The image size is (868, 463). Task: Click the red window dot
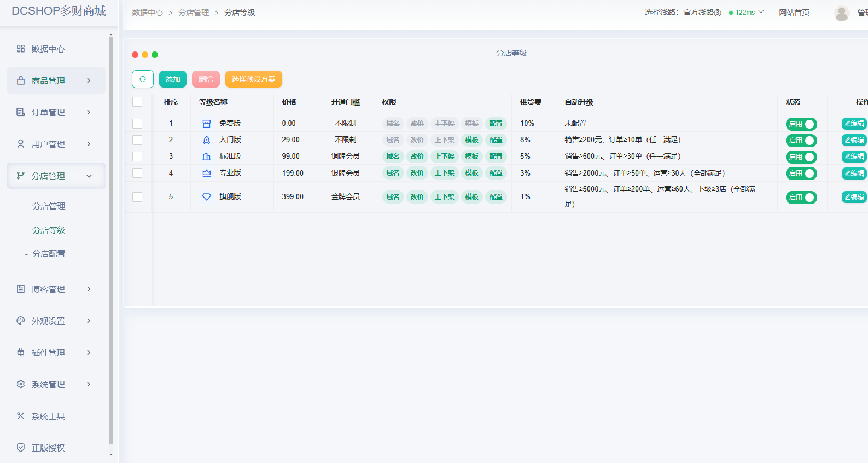click(135, 55)
